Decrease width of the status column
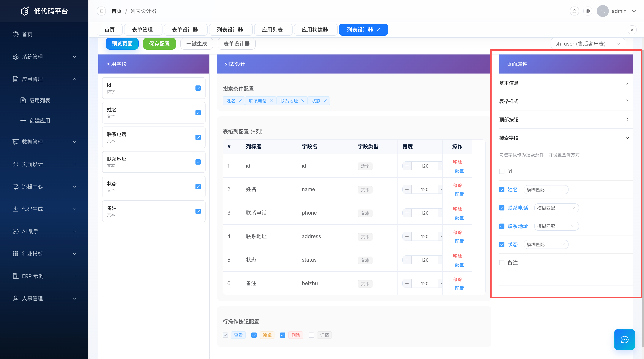 (x=407, y=260)
